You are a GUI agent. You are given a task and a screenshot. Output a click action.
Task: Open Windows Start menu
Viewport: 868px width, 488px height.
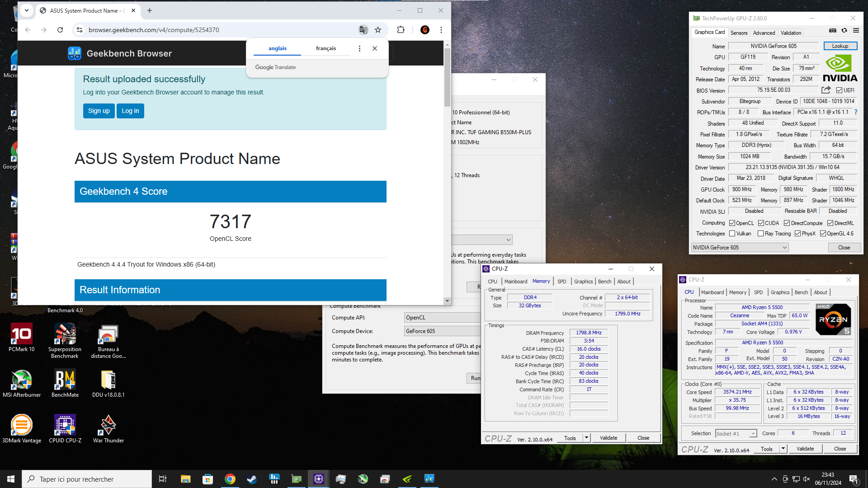pos(11,479)
